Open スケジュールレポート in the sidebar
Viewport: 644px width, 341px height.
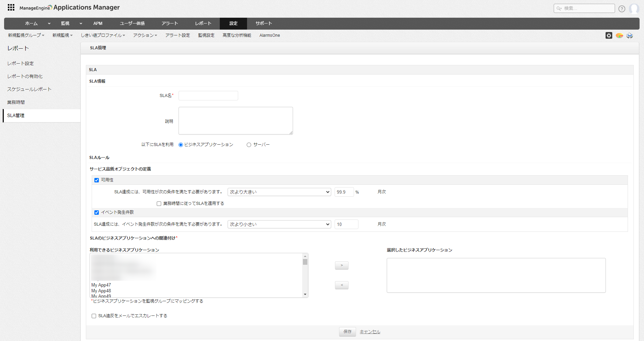29,90
